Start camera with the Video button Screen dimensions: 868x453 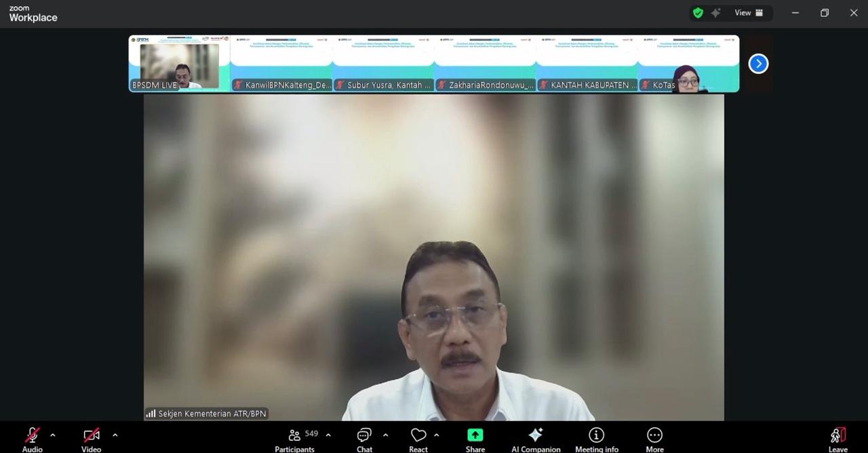91,437
